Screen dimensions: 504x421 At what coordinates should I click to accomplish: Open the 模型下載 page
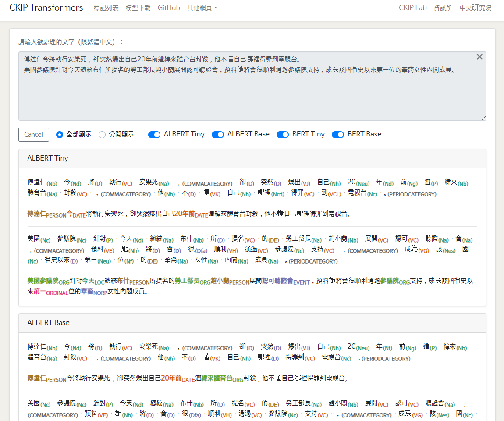(x=138, y=8)
